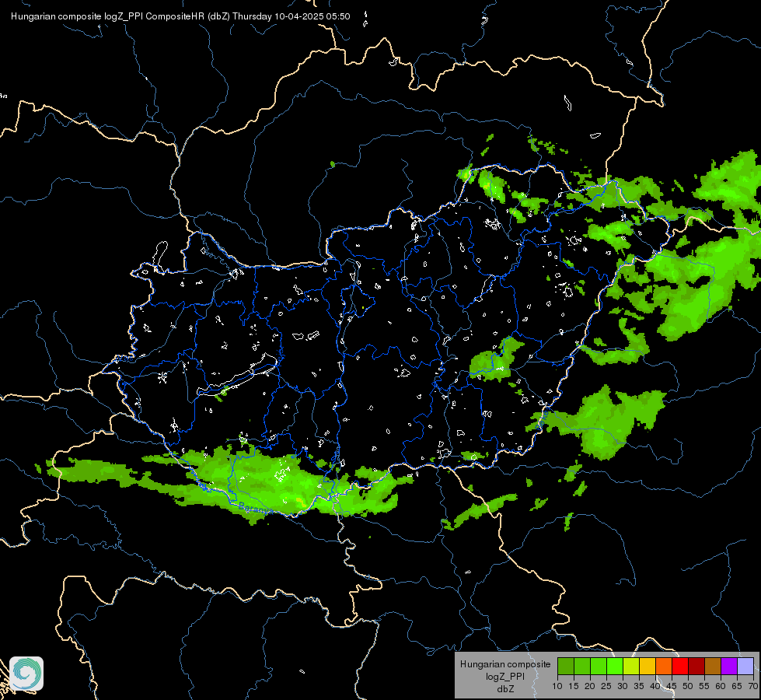Select the 25–30 dBZ bright green swatch
Image resolution: width=761 pixels, height=700 pixels.
coord(614,666)
